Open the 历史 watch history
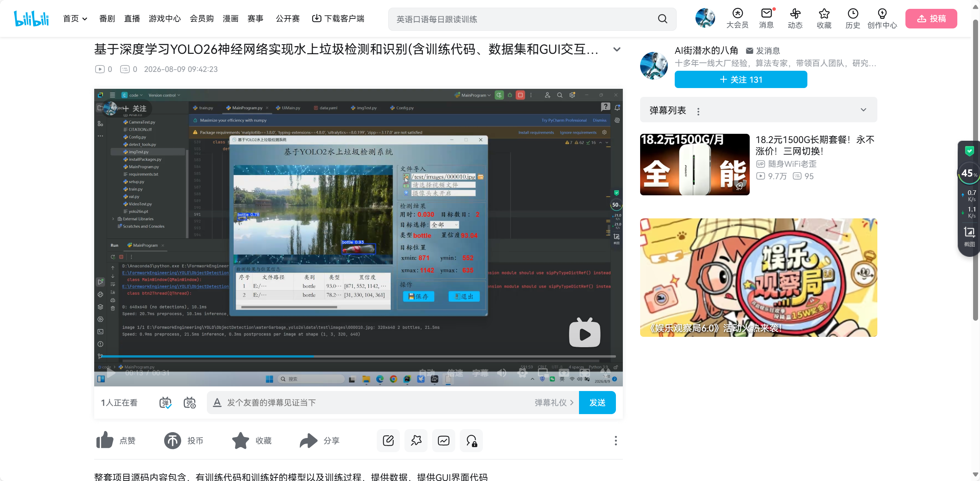 pos(853,18)
